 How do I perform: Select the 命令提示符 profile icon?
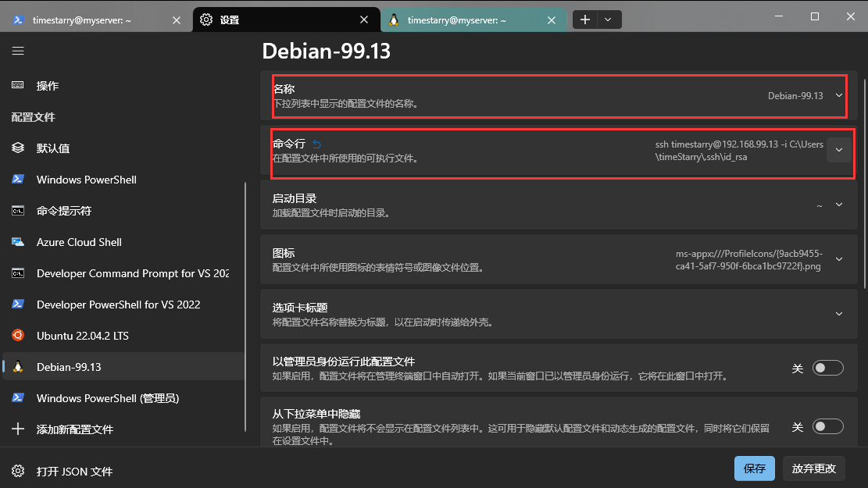[18, 211]
